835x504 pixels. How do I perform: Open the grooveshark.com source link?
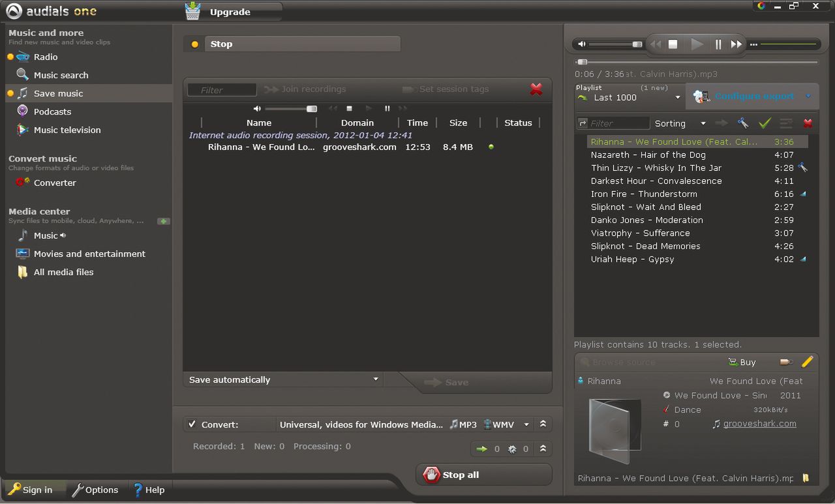pyautogui.click(x=760, y=423)
